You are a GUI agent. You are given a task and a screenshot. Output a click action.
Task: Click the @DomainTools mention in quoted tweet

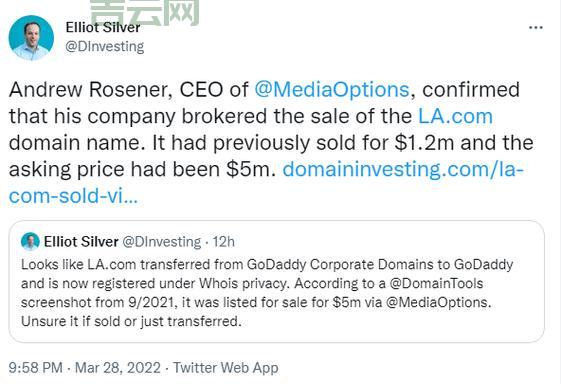tap(436, 283)
